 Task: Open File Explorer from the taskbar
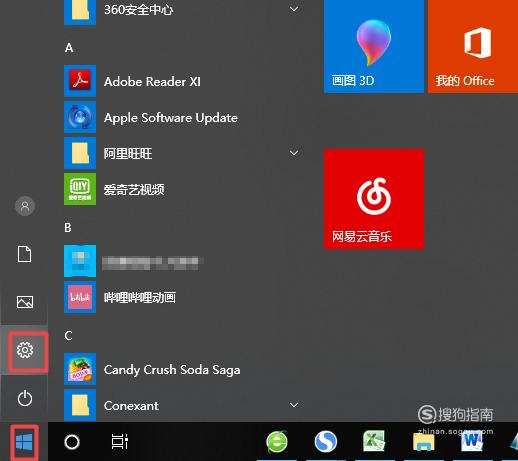(x=423, y=442)
